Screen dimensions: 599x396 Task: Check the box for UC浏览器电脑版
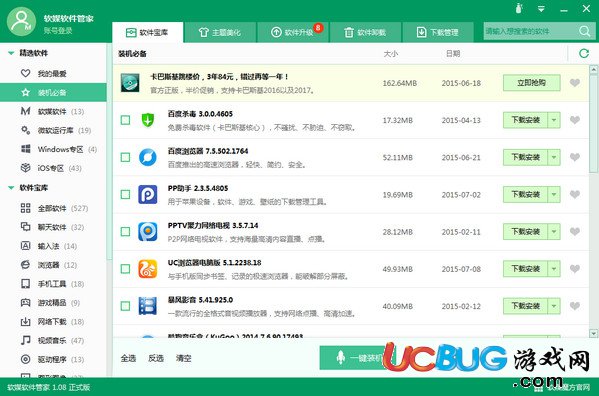[125, 269]
